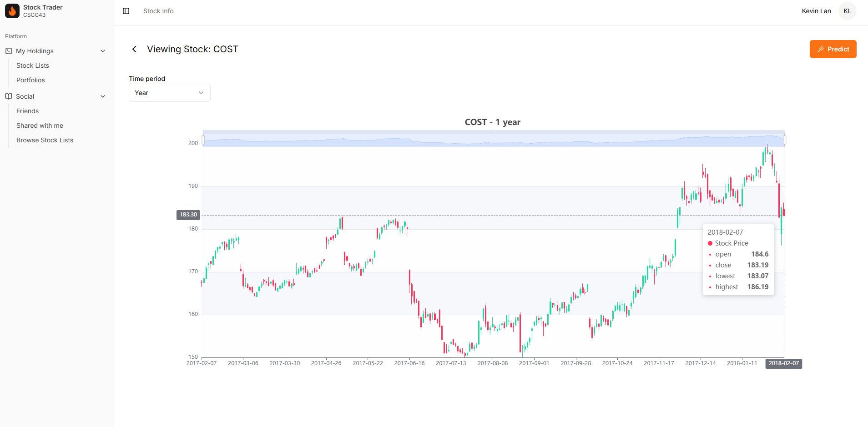Select Stock Lists in the sidebar
Screen dimensions: 868x427
pyautogui.click(x=32, y=65)
